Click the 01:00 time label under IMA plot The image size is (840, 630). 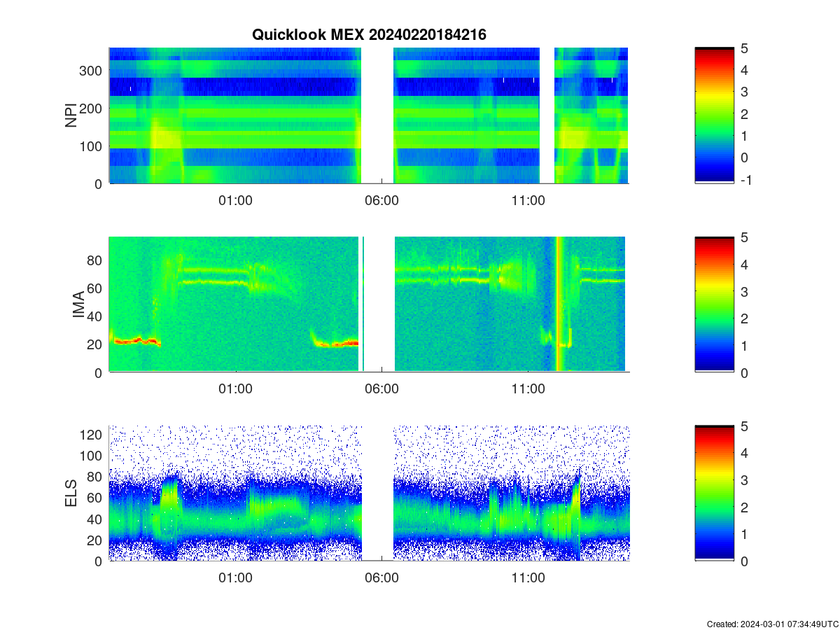(236, 389)
